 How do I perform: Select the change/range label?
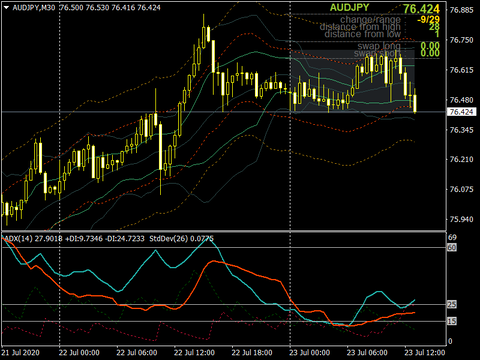click(x=370, y=20)
